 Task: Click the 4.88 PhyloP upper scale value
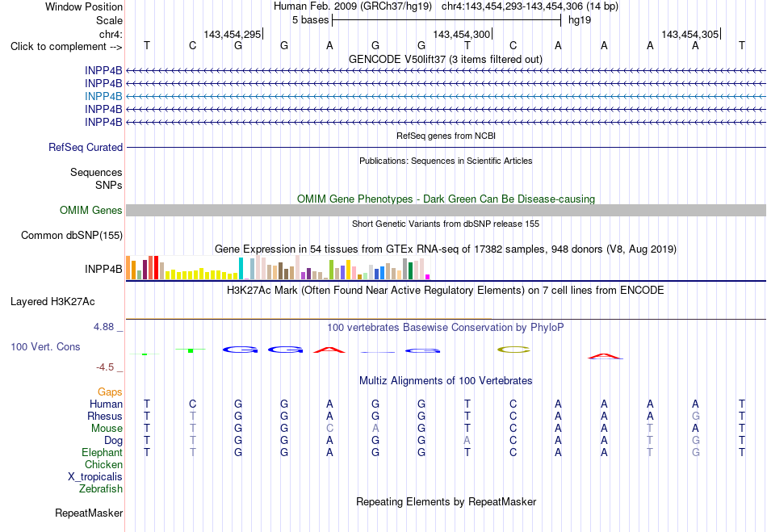(103, 327)
